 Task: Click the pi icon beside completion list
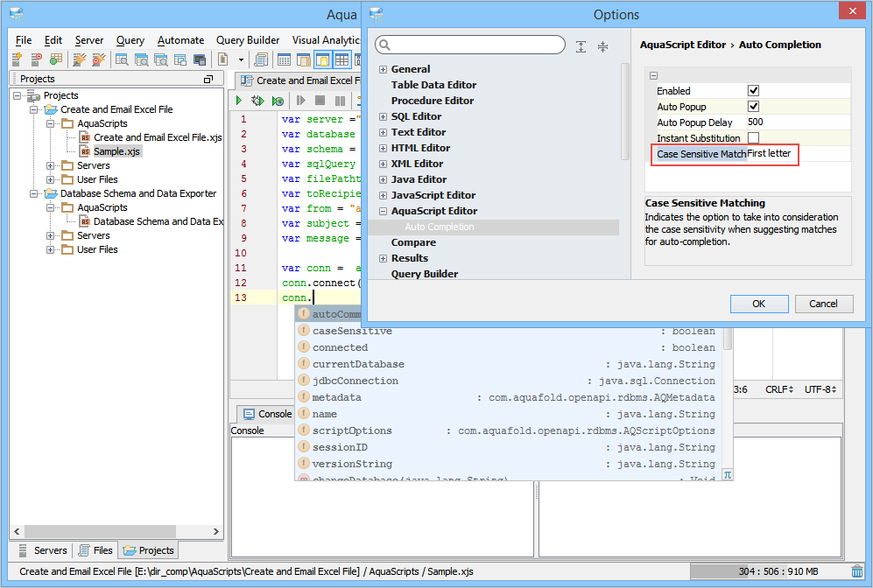click(x=727, y=474)
